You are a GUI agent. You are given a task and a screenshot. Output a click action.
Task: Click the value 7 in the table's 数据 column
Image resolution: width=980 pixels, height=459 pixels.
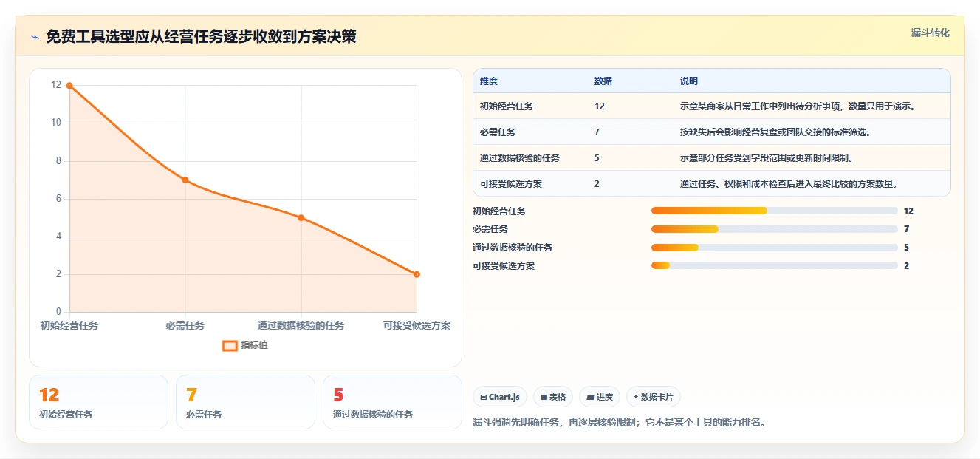597,132
